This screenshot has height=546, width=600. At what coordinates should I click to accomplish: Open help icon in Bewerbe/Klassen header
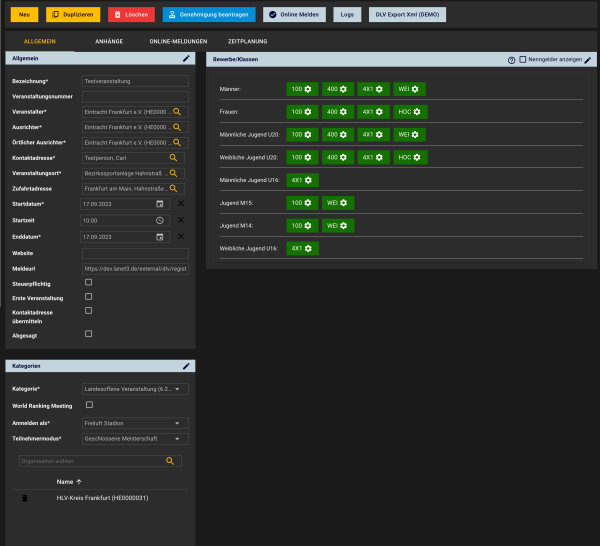tap(511, 60)
